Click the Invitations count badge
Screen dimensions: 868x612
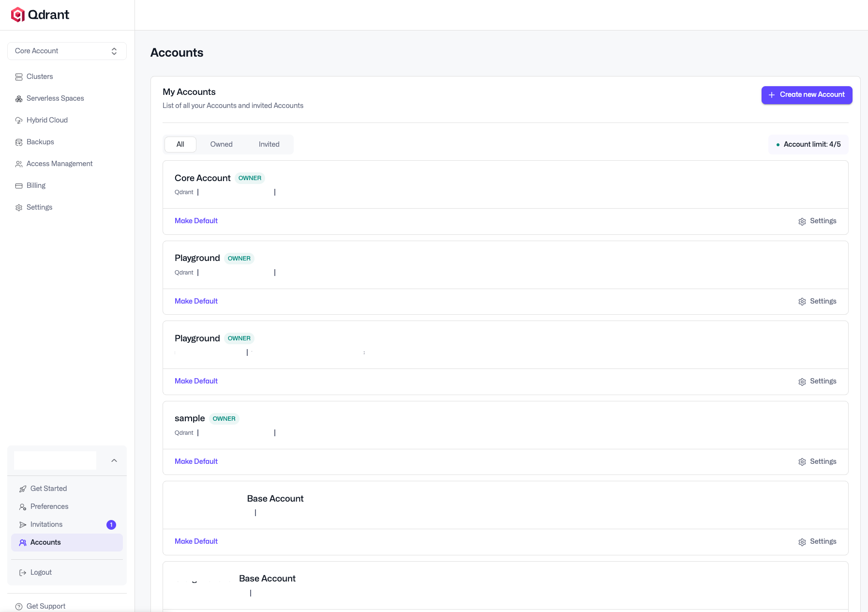tap(111, 525)
